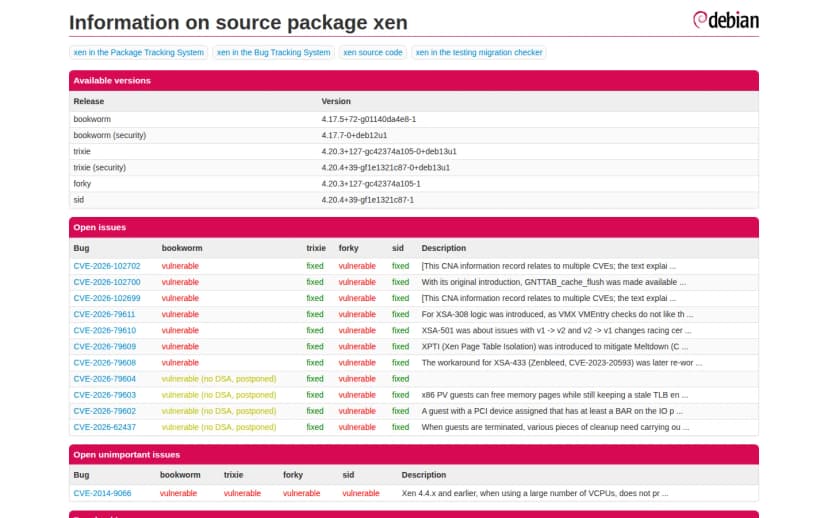Open xen in the Bug Tracking System
828x518 pixels.
pos(274,52)
